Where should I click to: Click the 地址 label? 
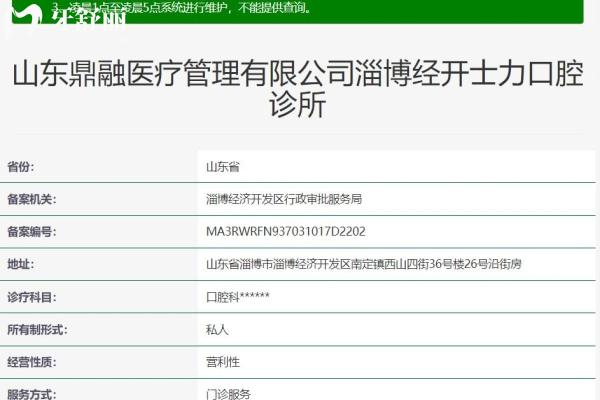[21, 264]
